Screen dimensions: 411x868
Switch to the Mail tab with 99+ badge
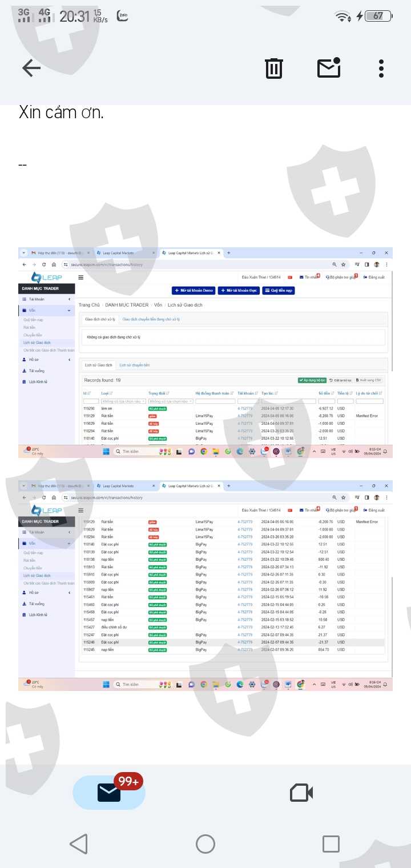pyautogui.click(x=109, y=793)
